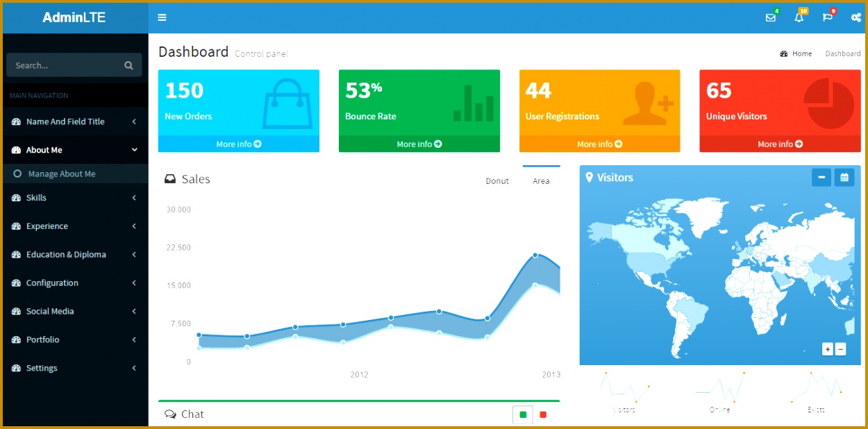Click More info on New Orders
This screenshot has width=868, height=429.
pos(239,144)
